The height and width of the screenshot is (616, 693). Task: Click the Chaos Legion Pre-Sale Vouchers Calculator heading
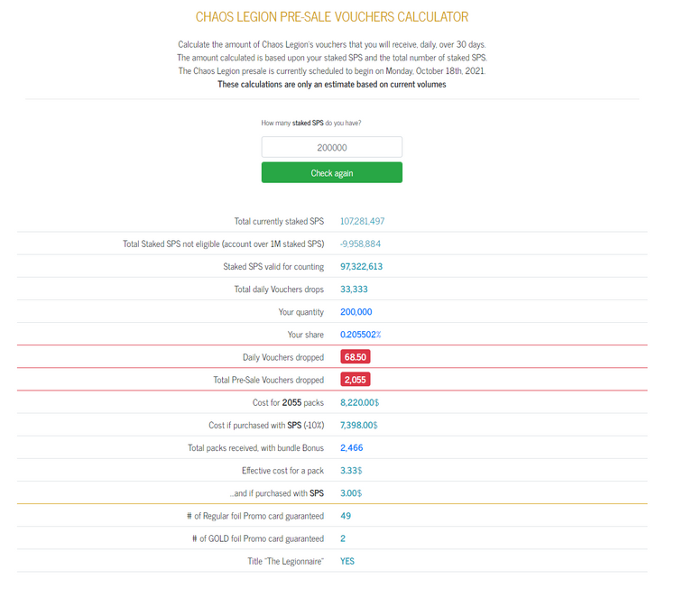coord(331,17)
